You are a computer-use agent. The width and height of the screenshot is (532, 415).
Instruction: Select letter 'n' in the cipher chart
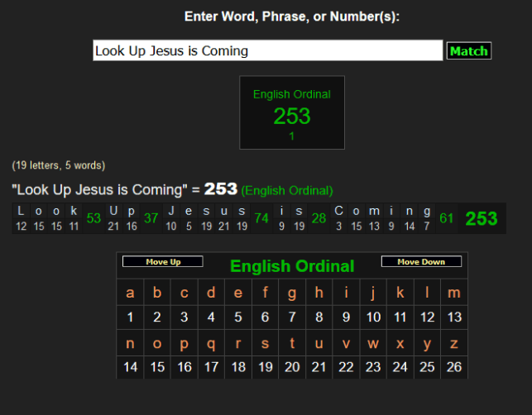tap(130, 343)
